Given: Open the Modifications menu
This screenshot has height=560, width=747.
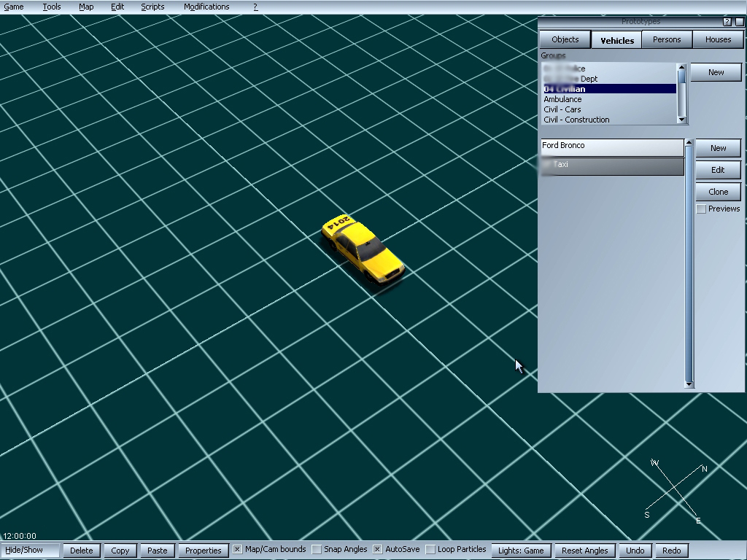Looking at the screenshot, I should pyautogui.click(x=206, y=7).
